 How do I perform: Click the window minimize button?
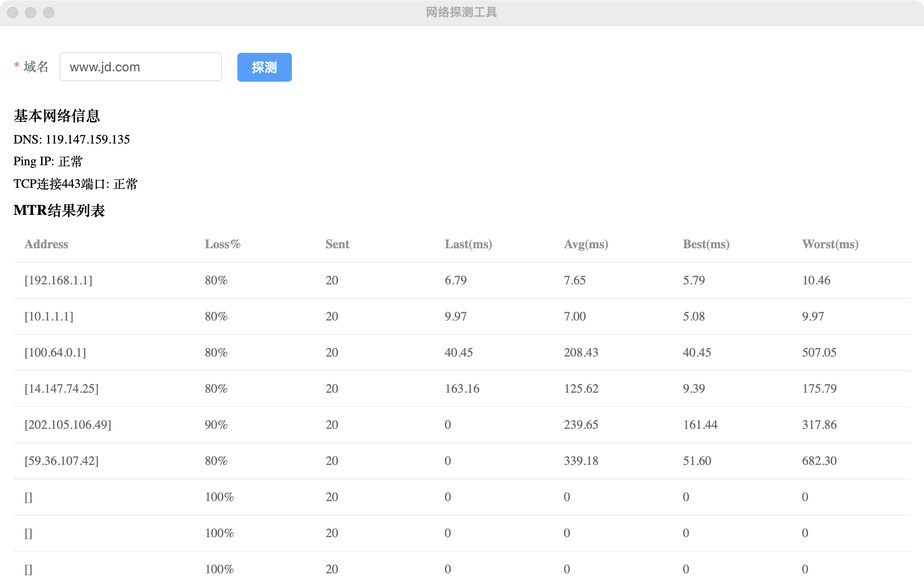tap(31, 13)
